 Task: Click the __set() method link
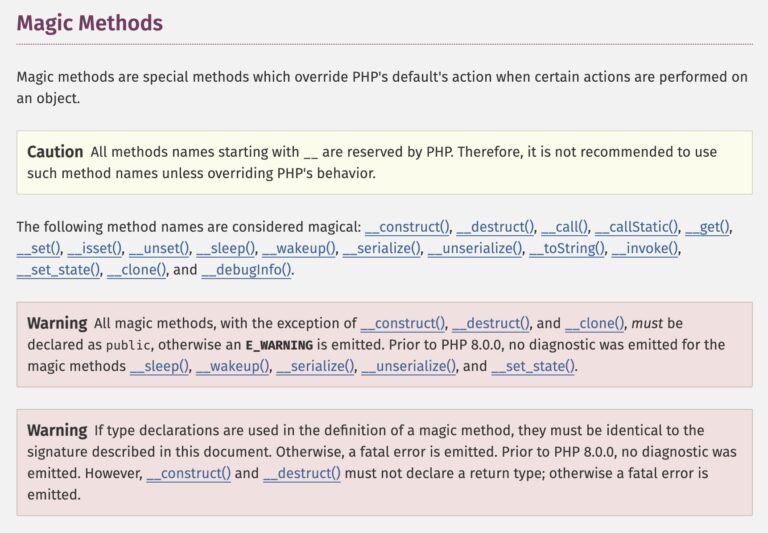pyautogui.click(x=39, y=248)
